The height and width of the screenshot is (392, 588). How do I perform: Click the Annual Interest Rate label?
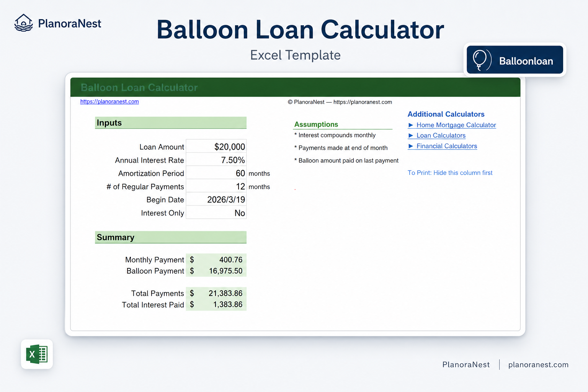[x=149, y=160]
